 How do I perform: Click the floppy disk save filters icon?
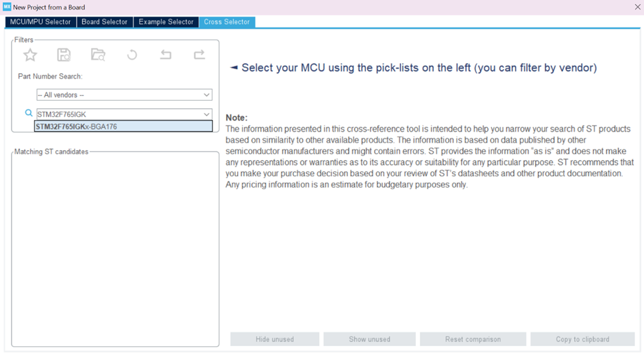click(x=64, y=55)
